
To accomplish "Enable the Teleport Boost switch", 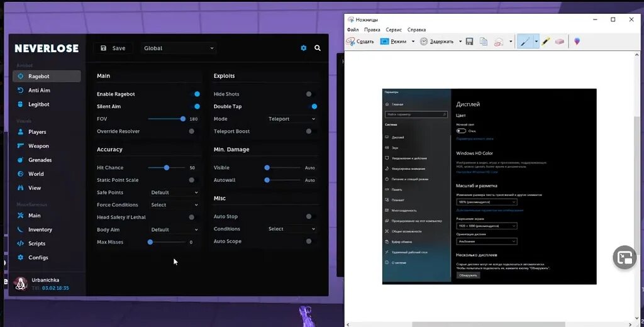I will [311, 131].
